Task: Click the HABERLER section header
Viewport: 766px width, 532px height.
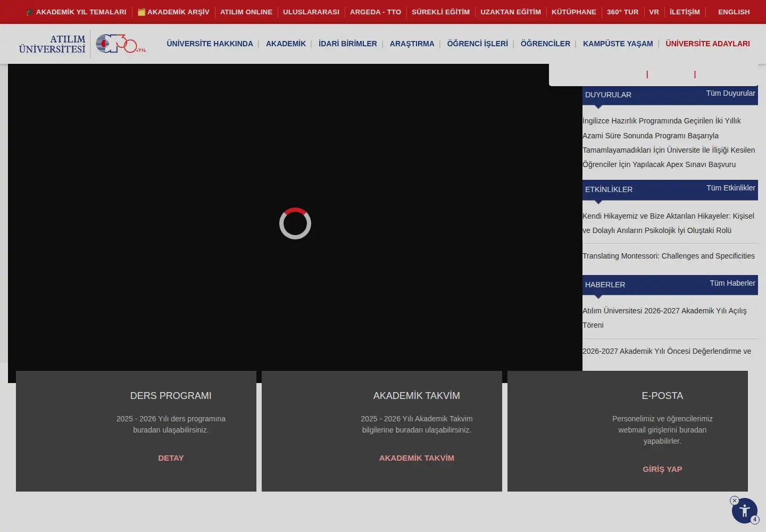Action: click(605, 285)
